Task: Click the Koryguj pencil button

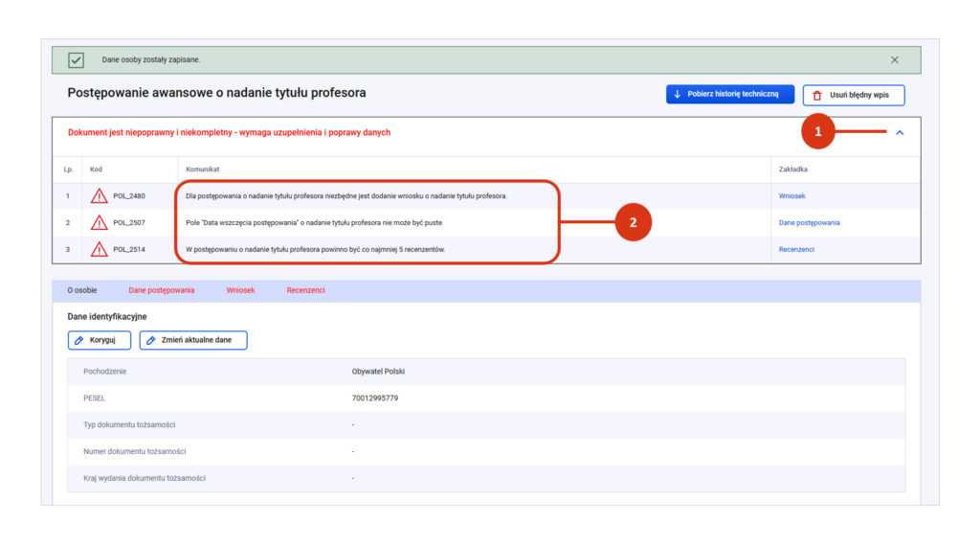Action: click(x=100, y=340)
